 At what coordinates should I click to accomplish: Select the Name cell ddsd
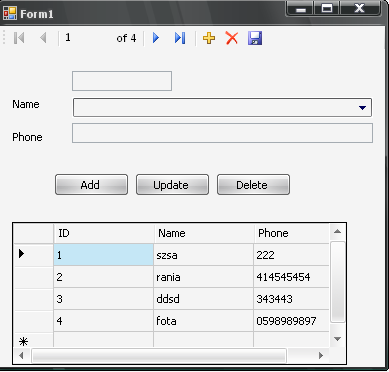point(204,299)
